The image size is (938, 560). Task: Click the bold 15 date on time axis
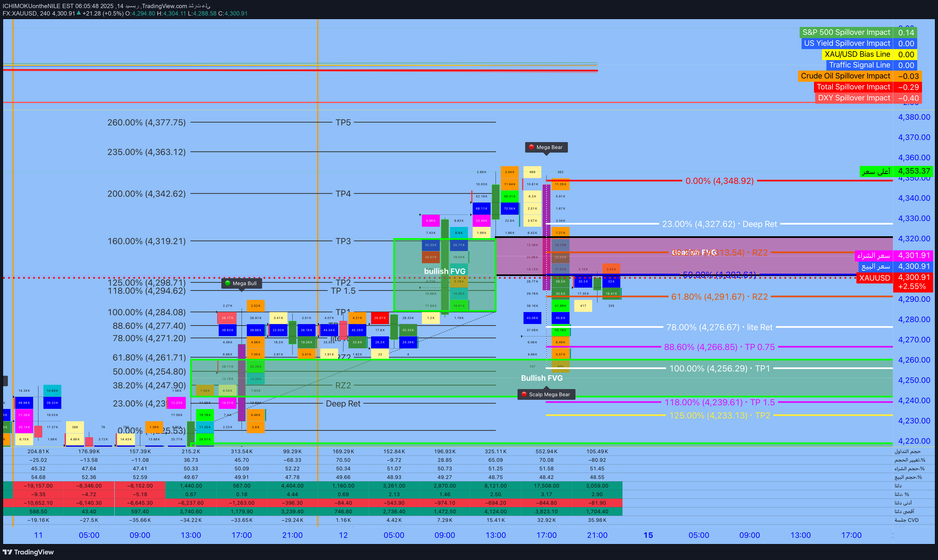[x=648, y=535]
